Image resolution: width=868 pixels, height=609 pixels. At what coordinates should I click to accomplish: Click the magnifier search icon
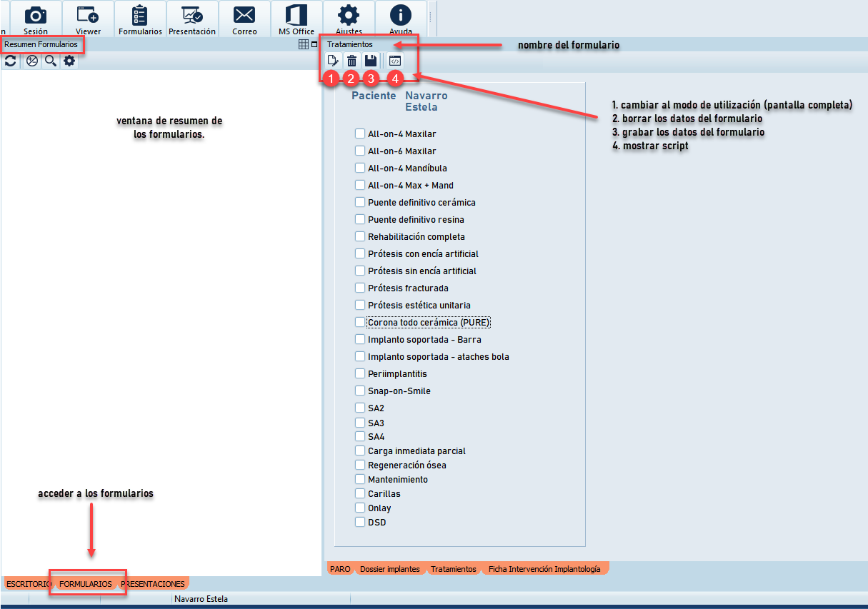51,61
